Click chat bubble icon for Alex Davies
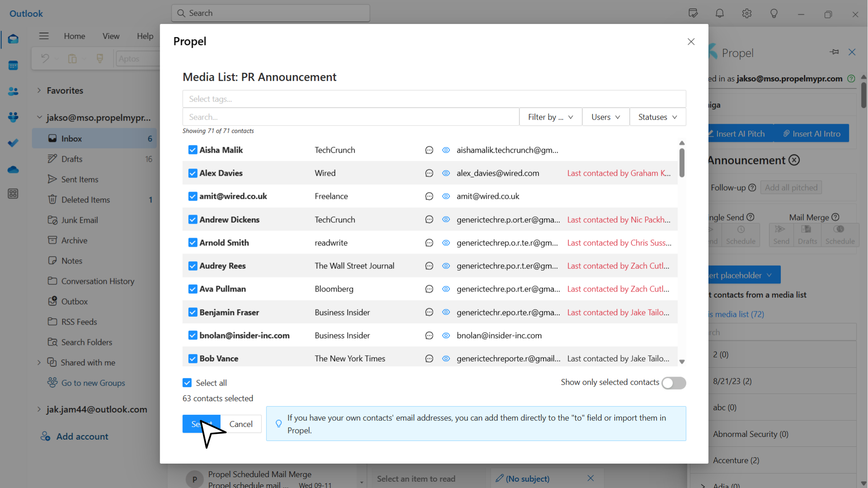The height and width of the screenshot is (488, 868). 429,173
